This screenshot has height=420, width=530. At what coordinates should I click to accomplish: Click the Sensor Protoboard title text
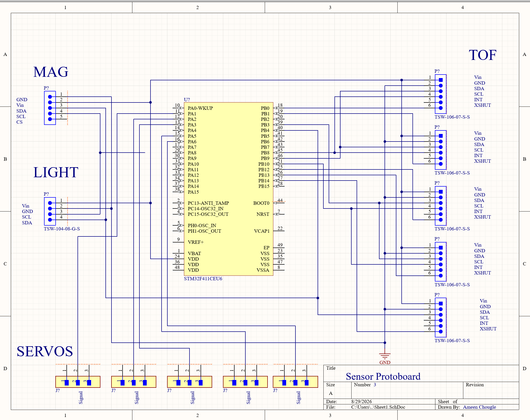click(x=383, y=376)
